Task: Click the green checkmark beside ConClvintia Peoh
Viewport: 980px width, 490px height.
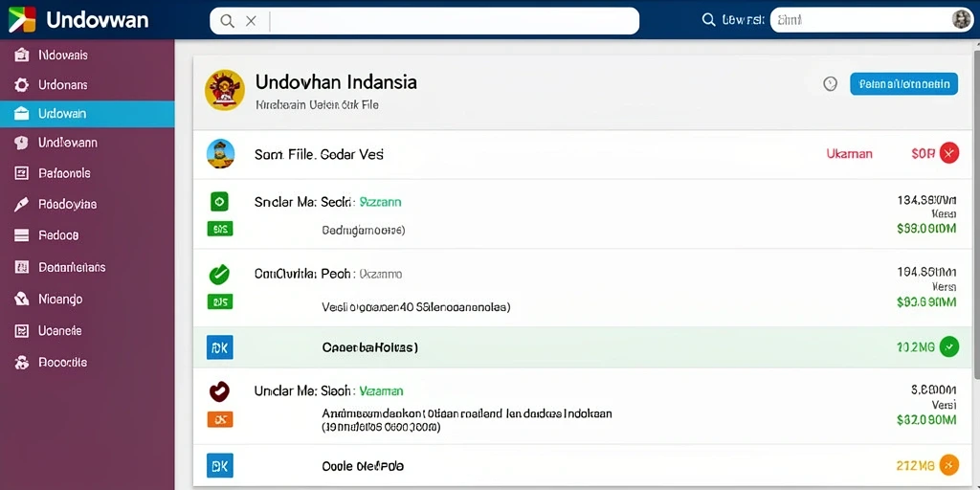Action: click(219, 274)
